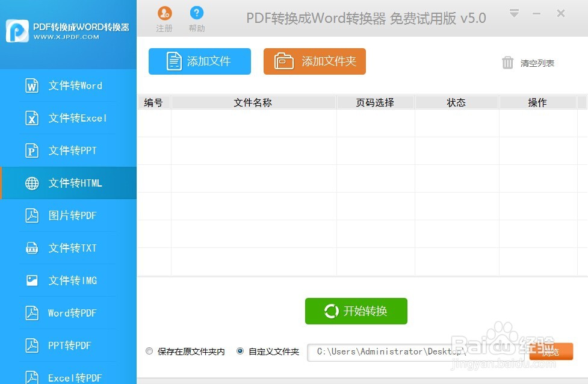Close the converter window
The width and height of the screenshot is (588, 384).
tap(561, 13)
